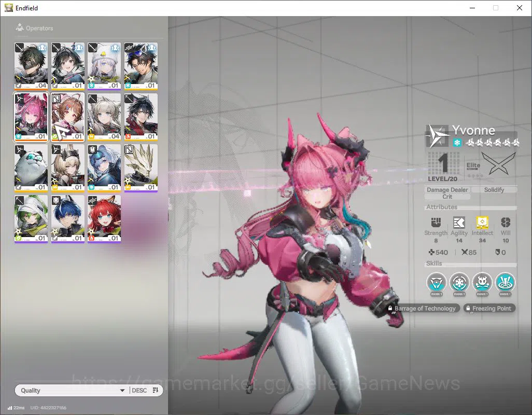Open the fully teal ultimate skill icon
The image size is (532, 415).
click(x=505, y=283)
